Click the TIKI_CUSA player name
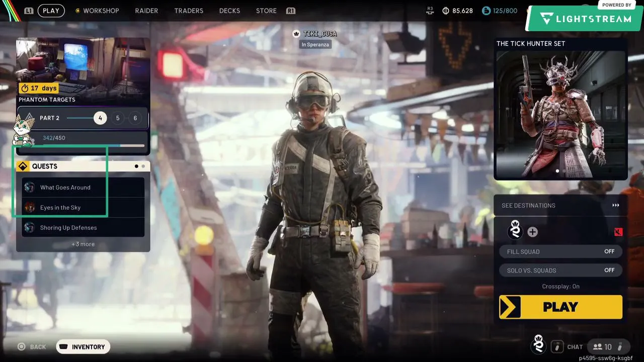Screen dimensions: 644x362 click(x=320, y=34)
